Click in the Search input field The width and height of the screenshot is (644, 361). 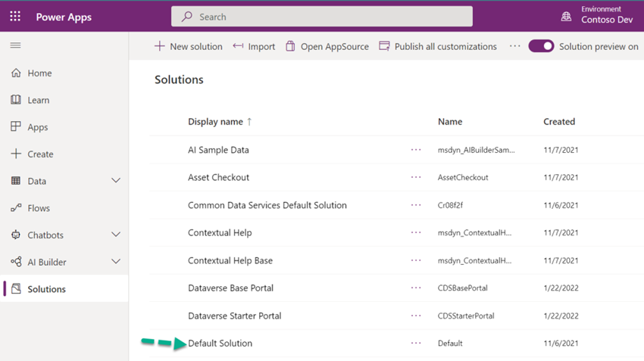coord(321,17)
